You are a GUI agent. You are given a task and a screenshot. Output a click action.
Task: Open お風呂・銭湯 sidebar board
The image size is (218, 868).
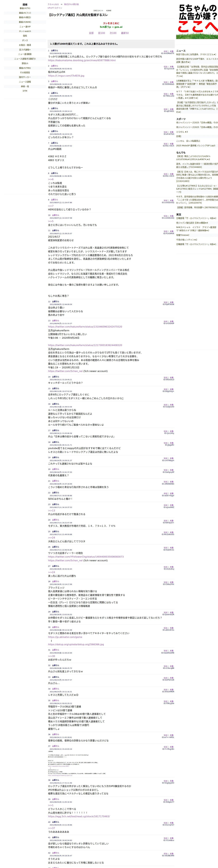pyautogui.click(x=25, y=45)
